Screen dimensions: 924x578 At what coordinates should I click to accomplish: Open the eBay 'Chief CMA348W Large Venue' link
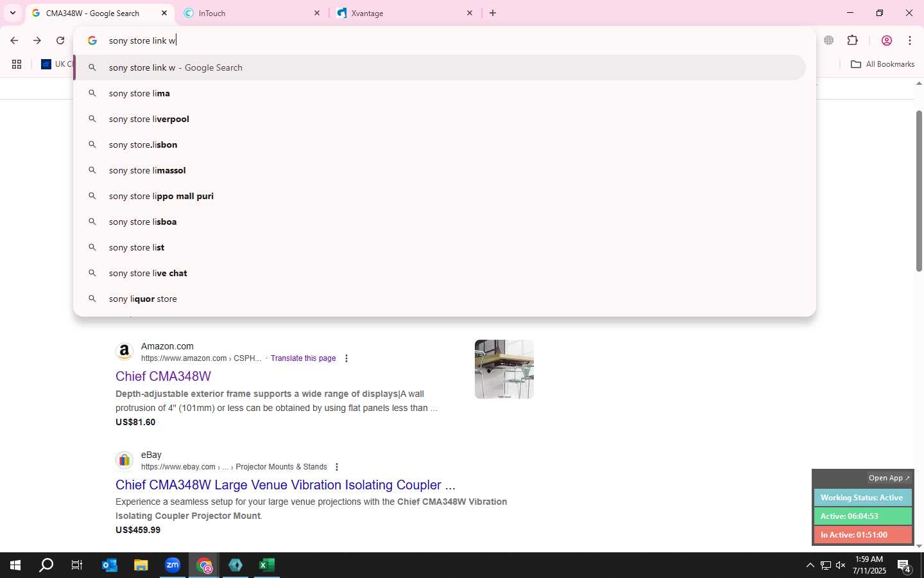click(286, 485)
